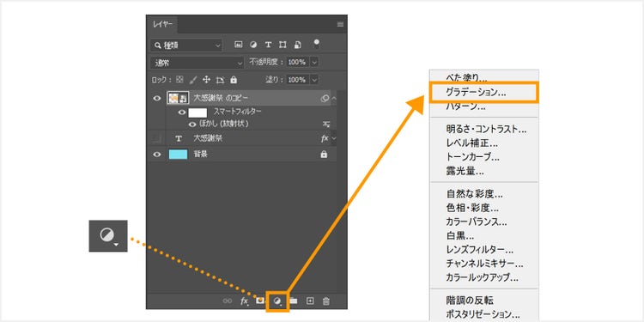
Task: Lock position move icon
Action: 207,80
